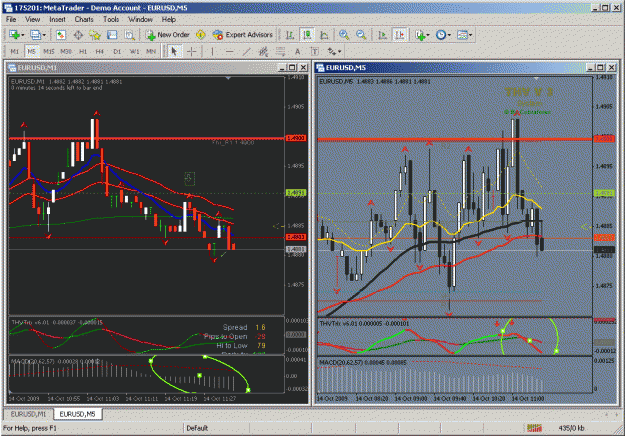Select the H1 timeframe button

(x=83, y=51)
